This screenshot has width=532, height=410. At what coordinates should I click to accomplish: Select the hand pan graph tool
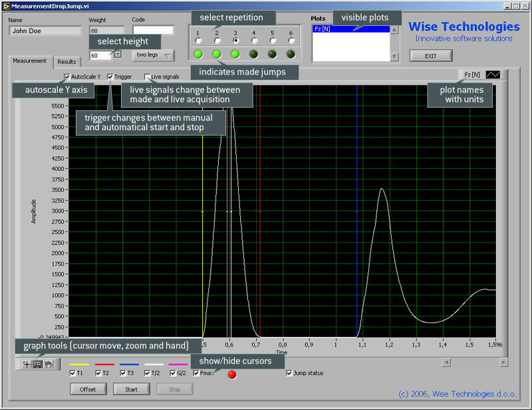tap(49, 365)
